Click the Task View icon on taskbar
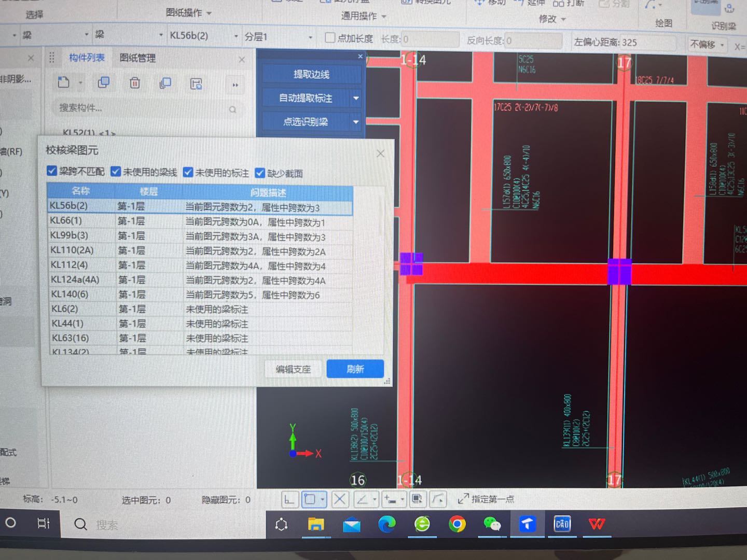747x560 pixels. coord(44,523)
